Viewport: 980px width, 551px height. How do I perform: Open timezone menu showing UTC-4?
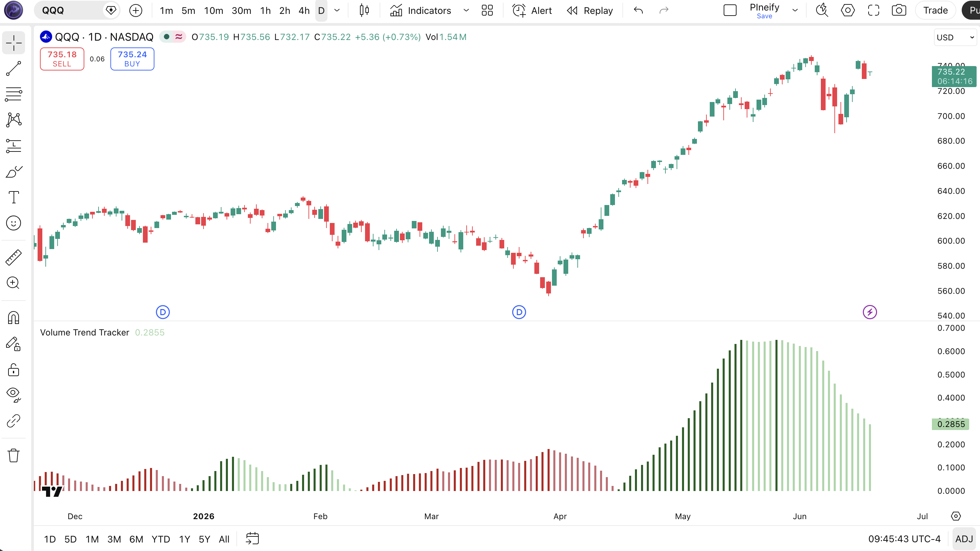(x=904, y=539)
